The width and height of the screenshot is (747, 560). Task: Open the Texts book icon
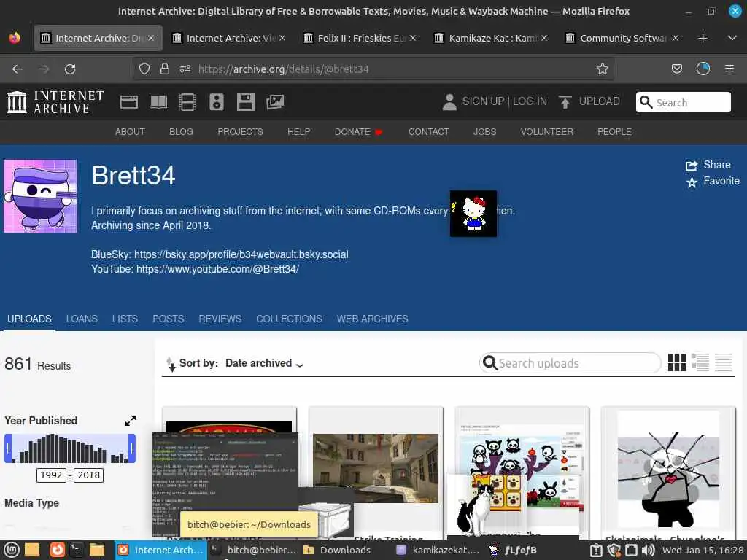(158, 102)
